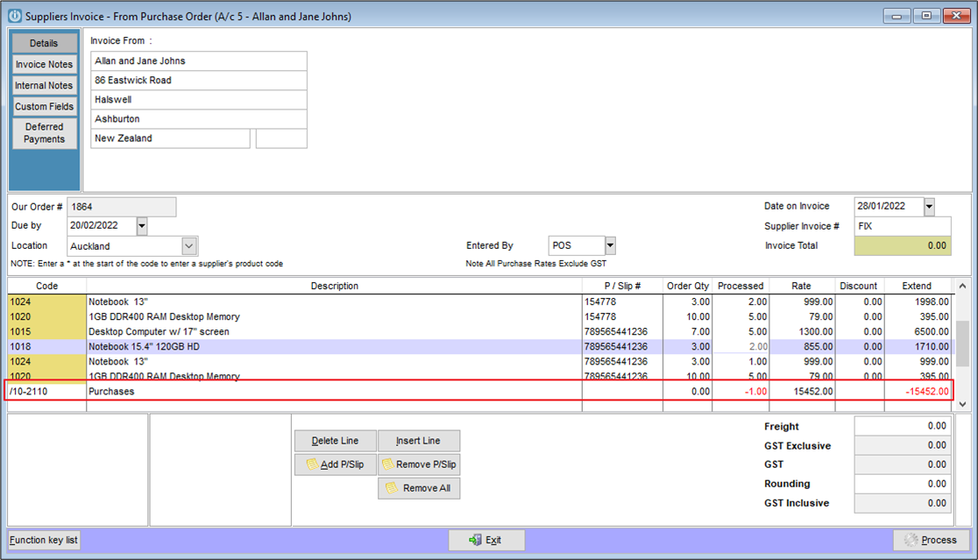Screen dimensions: 978x560
Task: Go to the Custom Fields tab
Action: pyautogui.click(x=45, y=107)
